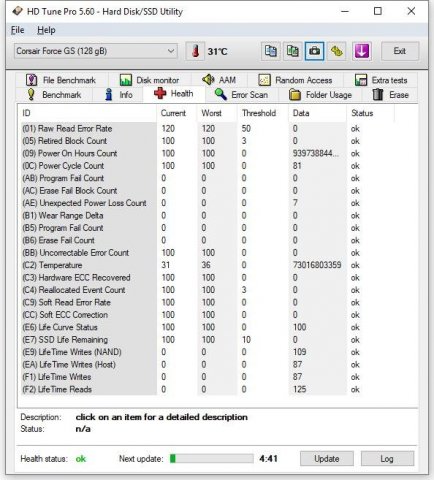Open the Corsair Force GS drive dropdown
This screenshot has height=480, width=434.
point(95,51)
